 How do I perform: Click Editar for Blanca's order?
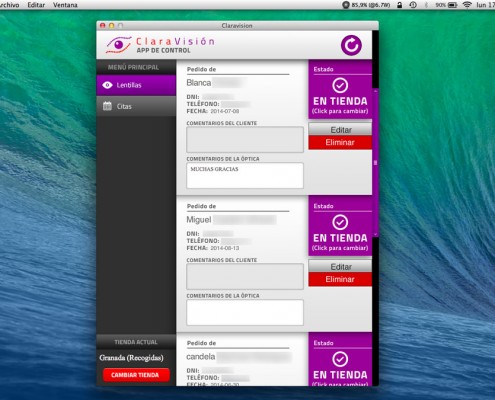(x=340, y=130)
